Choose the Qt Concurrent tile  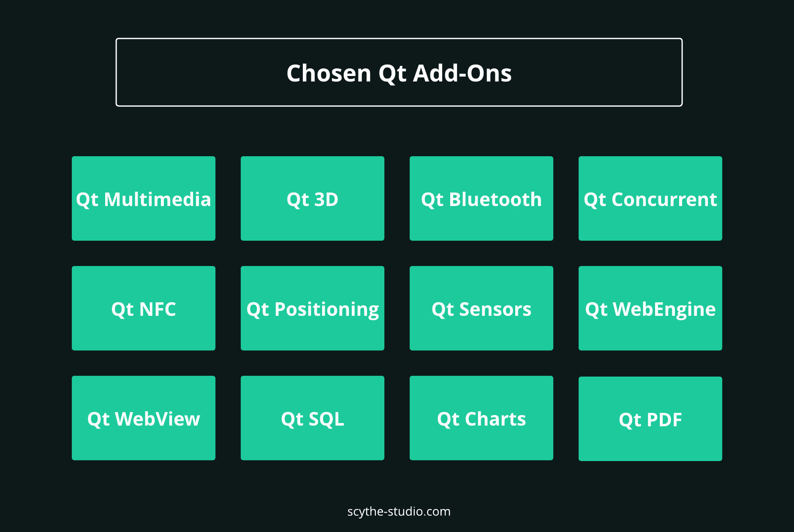tap(650, 198)
